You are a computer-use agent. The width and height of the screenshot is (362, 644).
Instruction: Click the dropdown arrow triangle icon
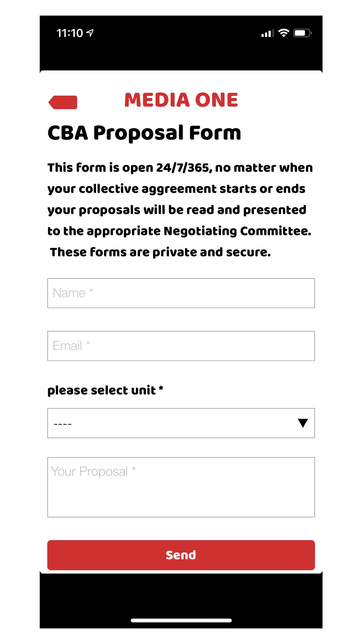[303, 423]
